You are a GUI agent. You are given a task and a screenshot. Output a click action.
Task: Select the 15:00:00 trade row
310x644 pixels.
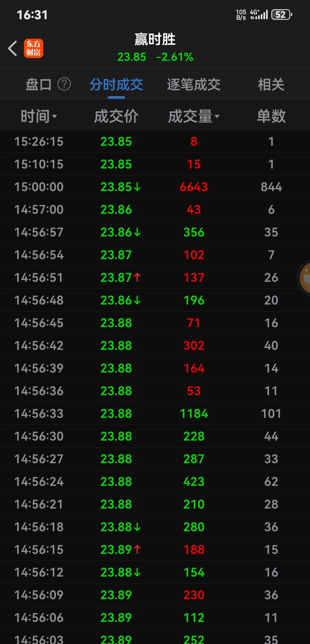[x=155, y=187]
